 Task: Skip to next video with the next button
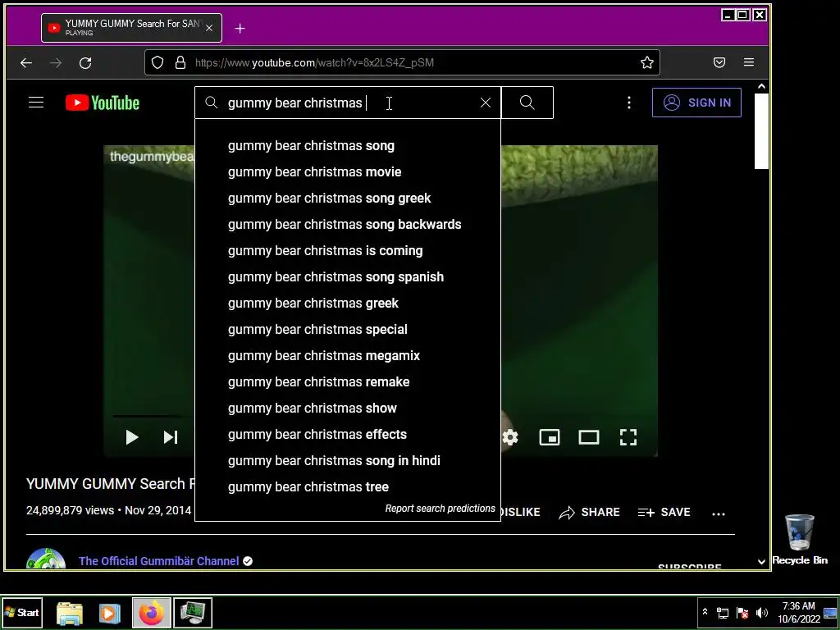(171, 437)
